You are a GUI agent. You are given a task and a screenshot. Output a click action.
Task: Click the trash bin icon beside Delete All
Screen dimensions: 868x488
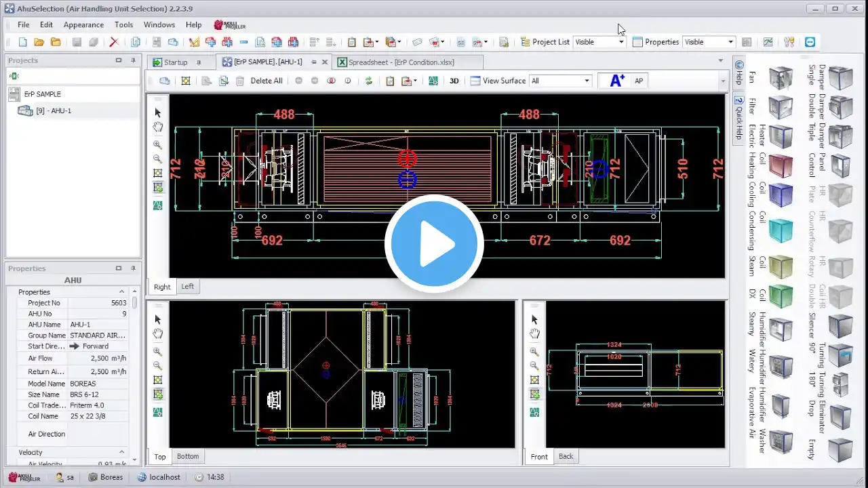(x=239, y=81)
